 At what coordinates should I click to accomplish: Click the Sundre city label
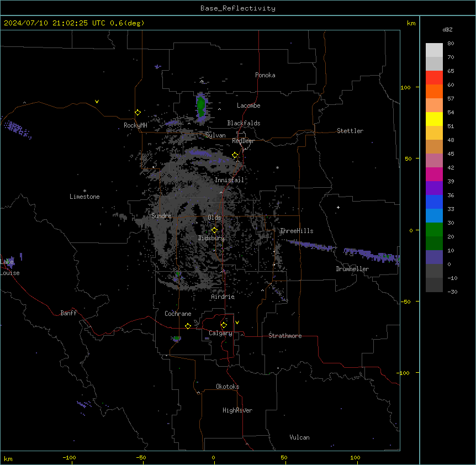tap(161, 216)
